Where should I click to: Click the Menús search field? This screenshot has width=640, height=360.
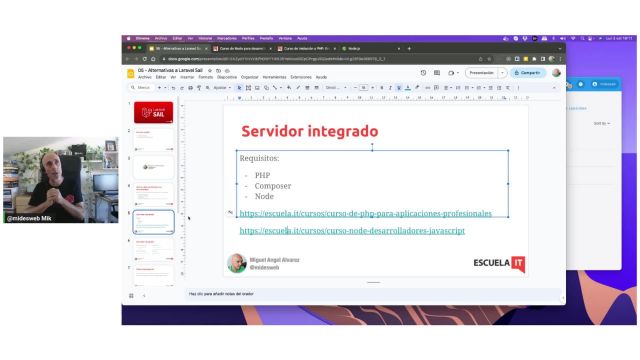tap(141, 88)
